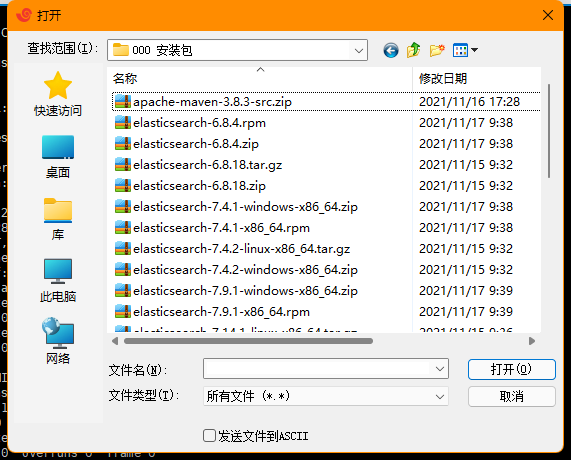Viewport: 571px width, 460px height.
Task: Expand the view menu arrow
Action: tap(474, 50)
